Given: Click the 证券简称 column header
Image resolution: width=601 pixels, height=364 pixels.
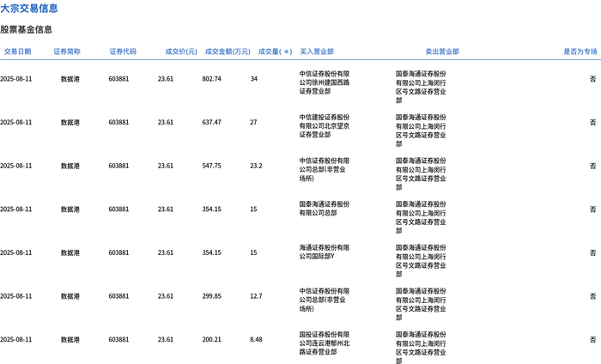Looking at the screenshot, I should tap(67, 52).
